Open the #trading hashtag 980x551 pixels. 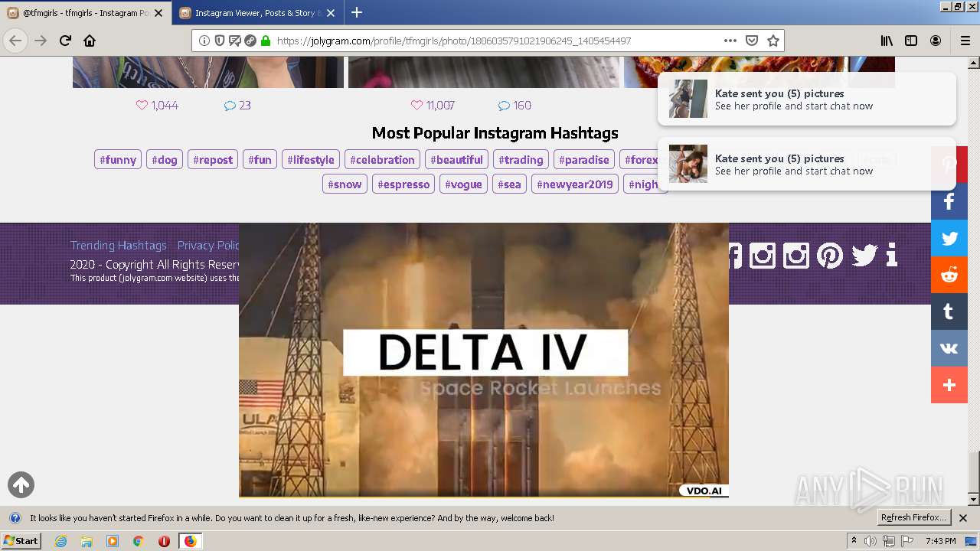click(x=521, y=159)
